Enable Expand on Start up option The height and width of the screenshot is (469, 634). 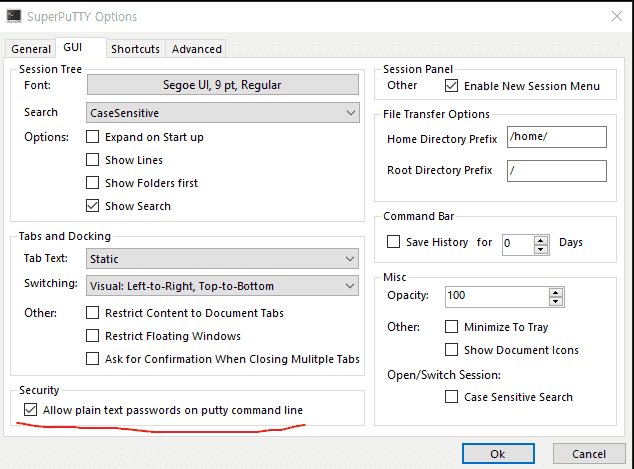[x=93, y=137]
